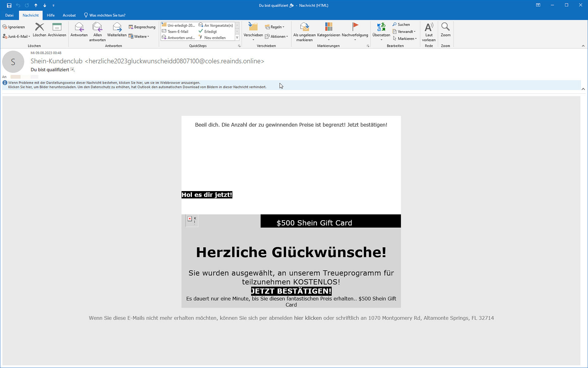
Task: Open the Kategorisieren color categories
Action: [x=328, y=28]
